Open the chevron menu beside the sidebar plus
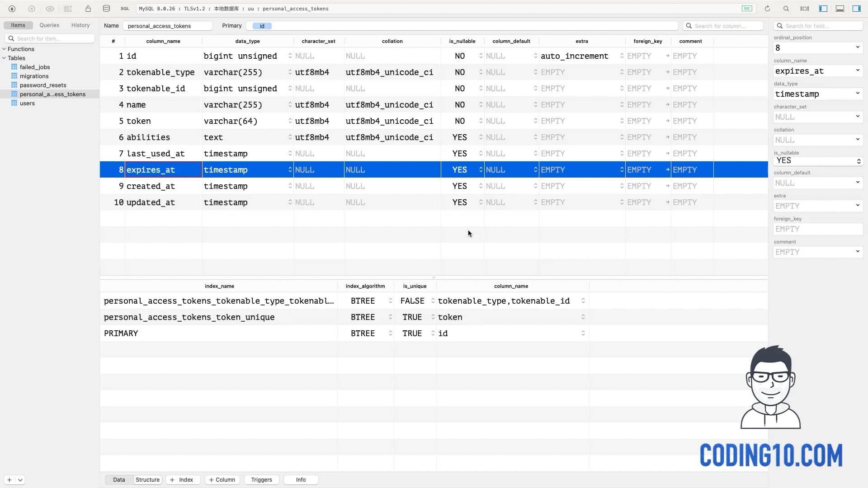Viewport: 868px width, 488px height. pyautogui.click(x=20, y=480)
